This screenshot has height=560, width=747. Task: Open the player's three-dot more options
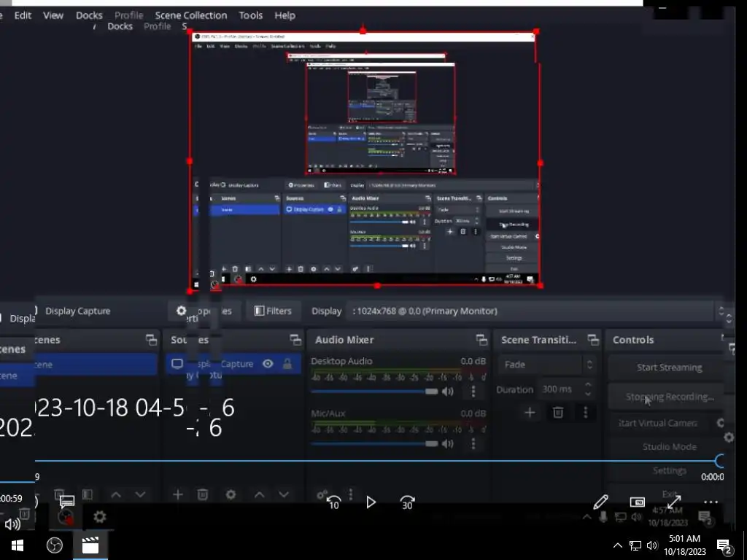tap(711, 502)
